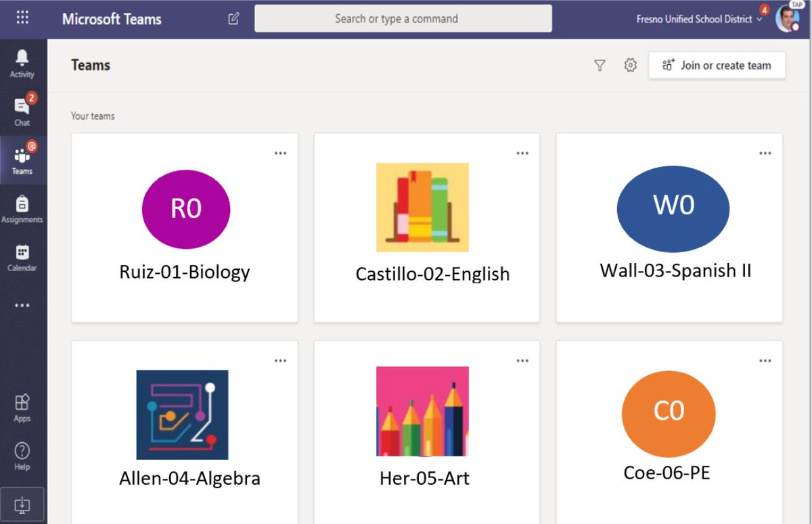
Task: Open the Help question mark icon
Action: click(x=22, y=456)
